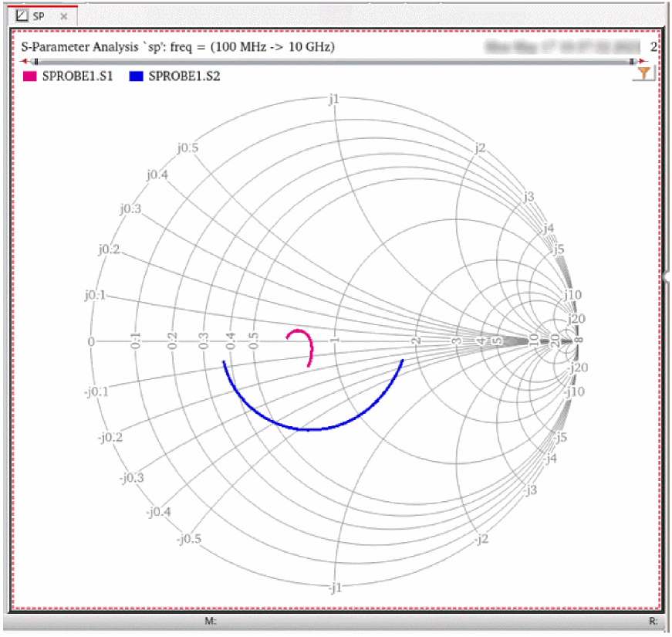Grab the right handle of the frequency slider

[632, 62]
